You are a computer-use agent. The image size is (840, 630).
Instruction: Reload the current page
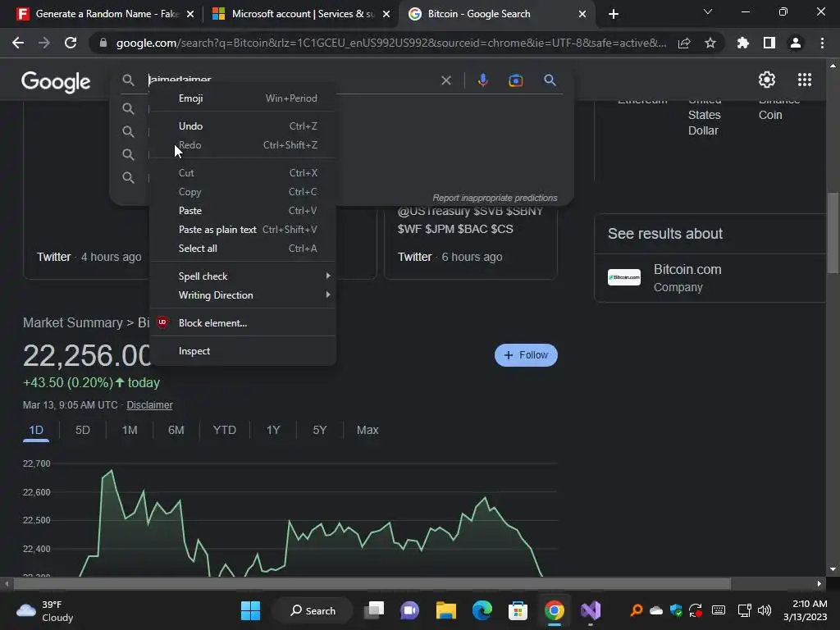(71, 43)
